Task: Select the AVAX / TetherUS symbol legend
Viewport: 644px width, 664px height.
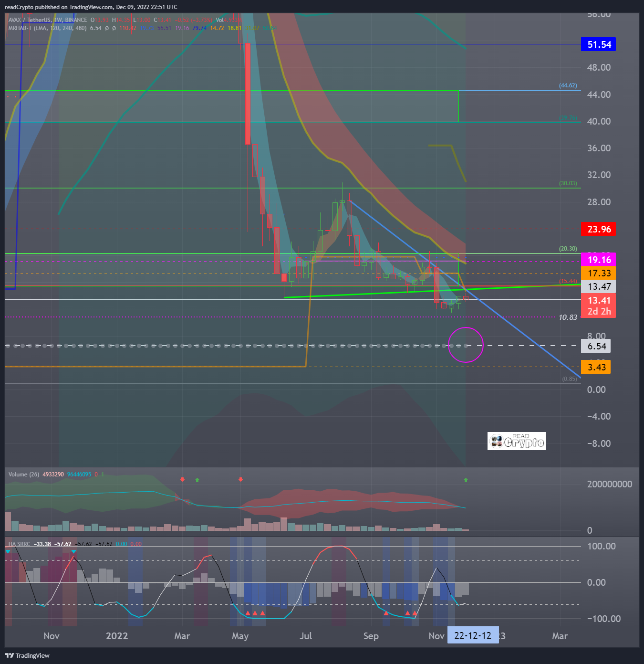Action: 48,20
